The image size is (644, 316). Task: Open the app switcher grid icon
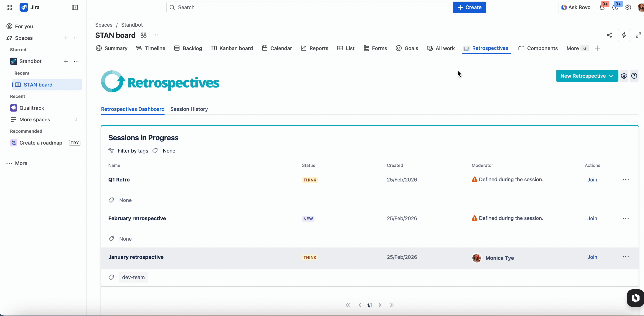[9, 7]
